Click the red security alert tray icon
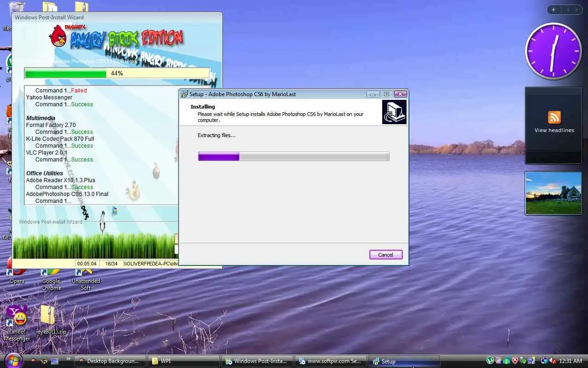 click(515, 361)
